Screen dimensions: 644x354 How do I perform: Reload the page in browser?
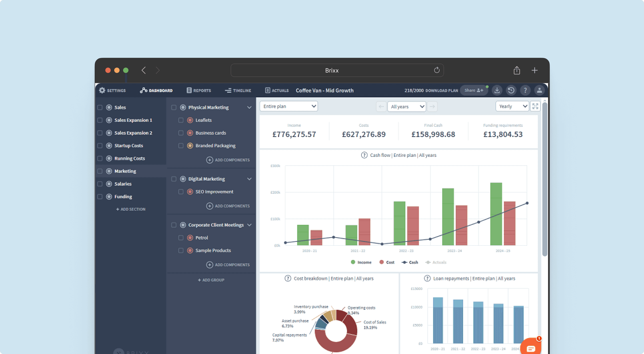coord(436,70)
